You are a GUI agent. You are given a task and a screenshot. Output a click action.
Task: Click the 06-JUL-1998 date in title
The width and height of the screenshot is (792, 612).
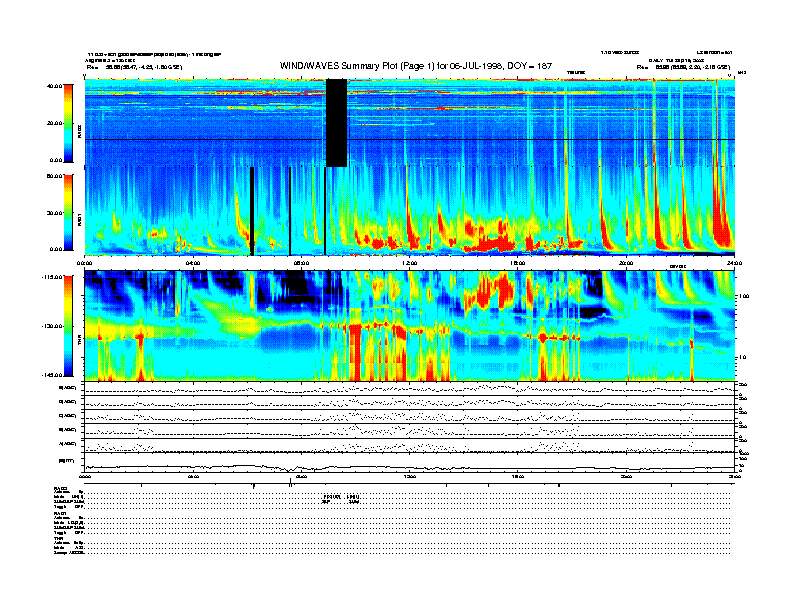point(475,66)
